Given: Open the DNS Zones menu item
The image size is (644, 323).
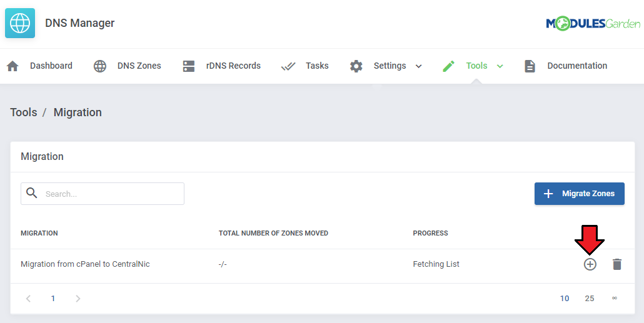Looking at the screenshot, I should coord(139,66).
